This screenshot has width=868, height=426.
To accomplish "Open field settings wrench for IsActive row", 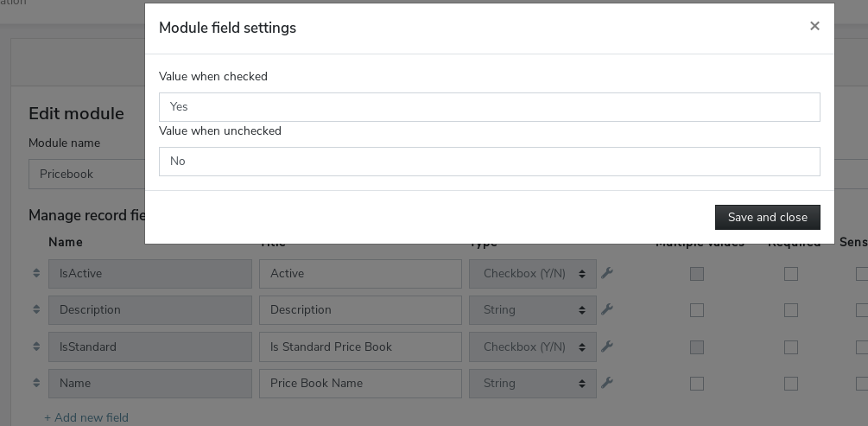I will 607,273.
